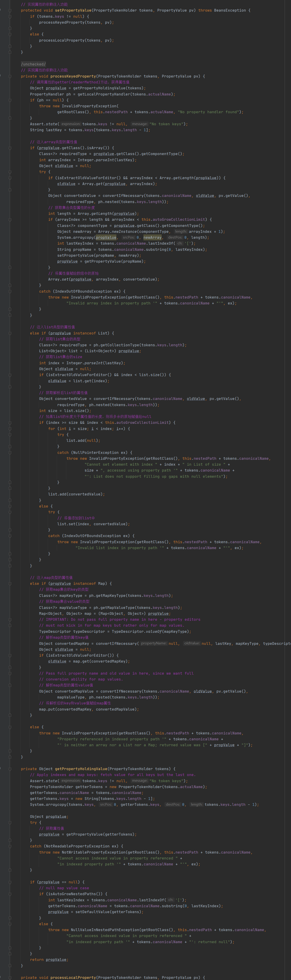
Task: Click the "Invalid array index in property path" string
Action: pyautogui.click(x=112, y=303)
